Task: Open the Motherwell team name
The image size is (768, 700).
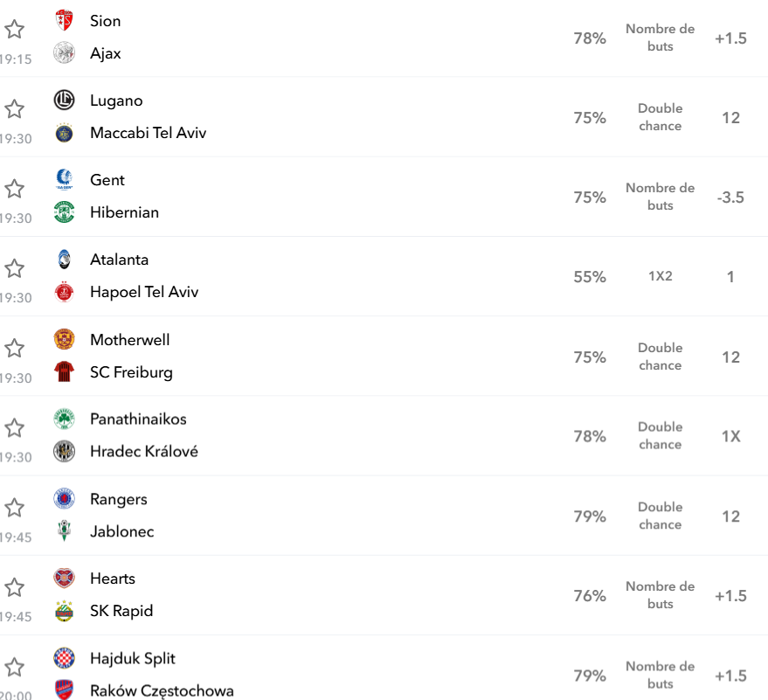Action: coord(130,339)
